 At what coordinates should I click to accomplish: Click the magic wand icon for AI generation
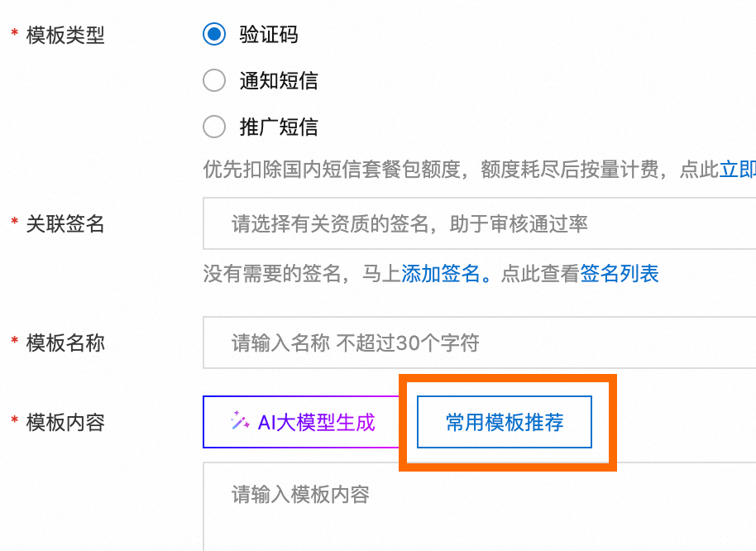point(240,420)
